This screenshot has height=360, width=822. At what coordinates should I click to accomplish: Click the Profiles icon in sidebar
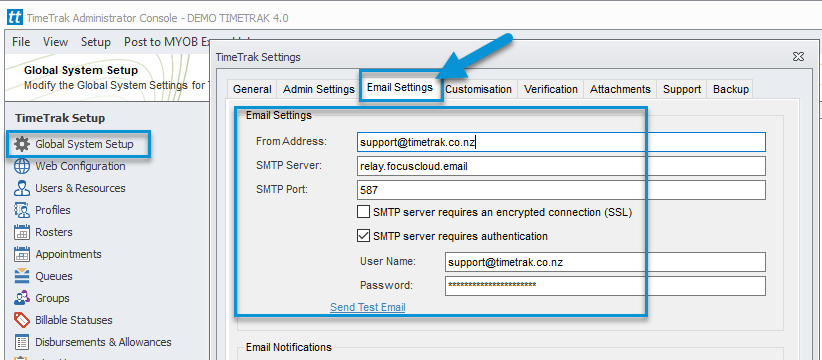pyautogui.click(x=21, y=210)
